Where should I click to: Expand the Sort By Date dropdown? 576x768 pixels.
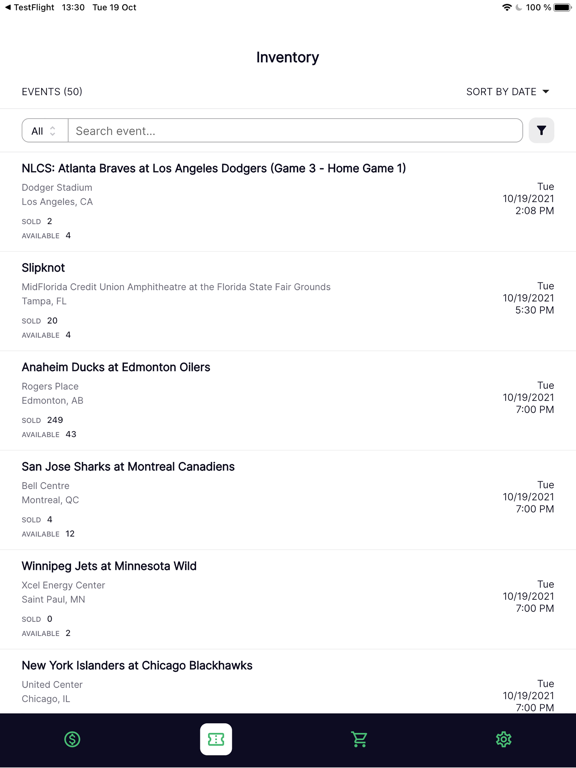[x=507, y=92]
